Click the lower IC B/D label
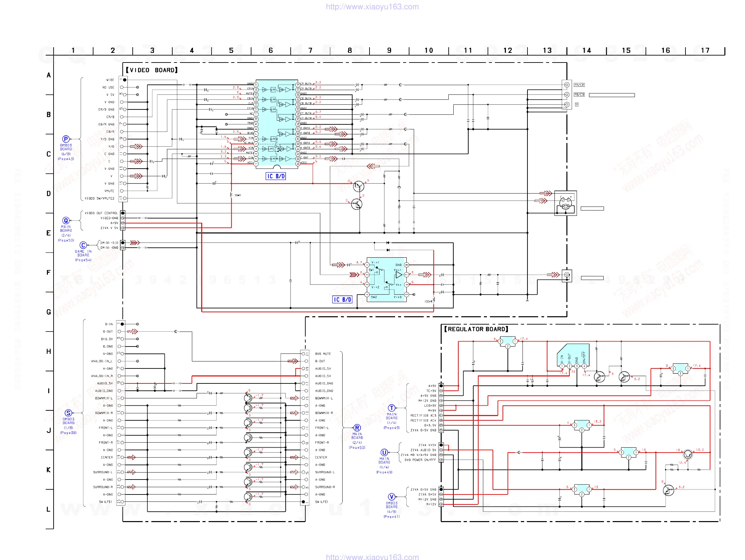Image resolution: width=745 pixels, height=560 pixels. pyautogui.click(x=342, y=299)
